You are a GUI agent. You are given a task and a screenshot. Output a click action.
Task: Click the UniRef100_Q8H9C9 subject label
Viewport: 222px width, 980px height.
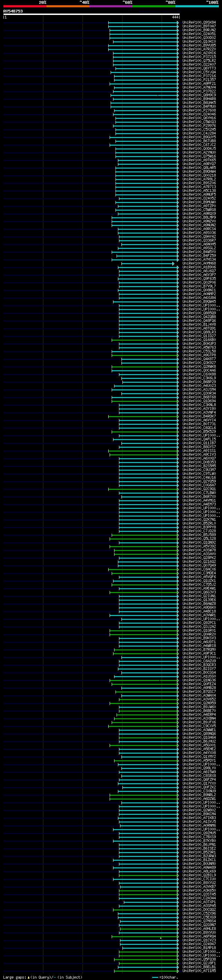pyautogui.click(x=199, y=95)
